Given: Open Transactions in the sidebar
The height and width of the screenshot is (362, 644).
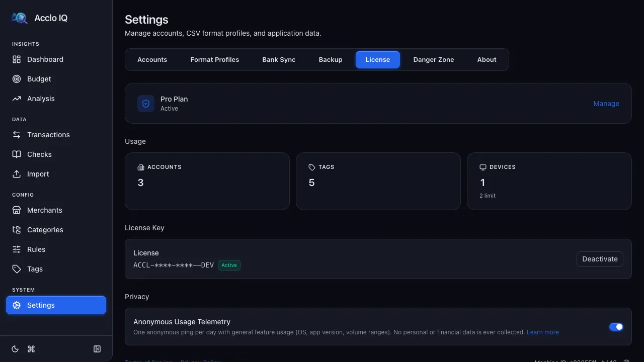Looking at the screenshot, I should click(x=56, y=135).
